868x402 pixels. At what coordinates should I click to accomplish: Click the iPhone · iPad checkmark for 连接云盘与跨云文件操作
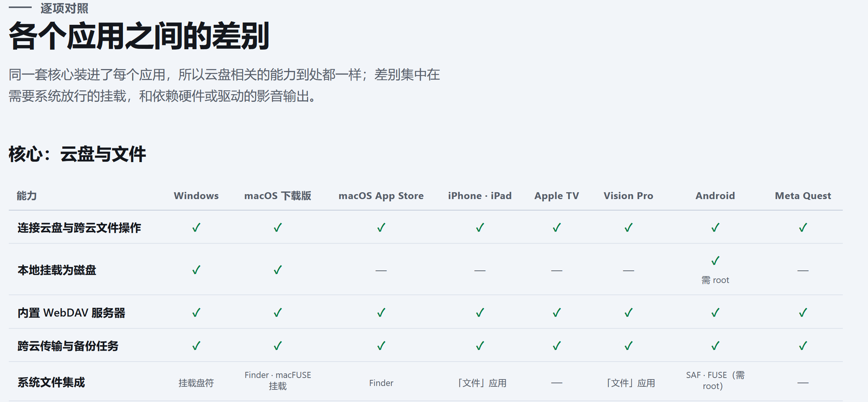coord(480,228)
